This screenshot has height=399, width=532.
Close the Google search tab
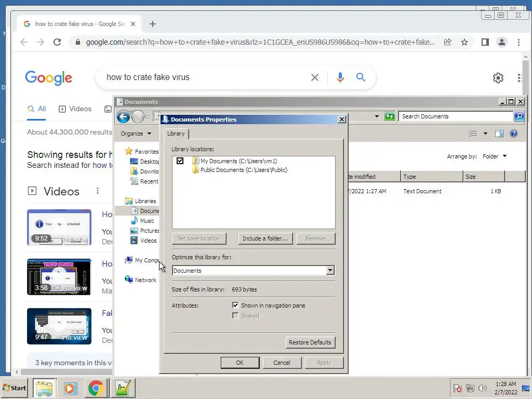(133, 24)
